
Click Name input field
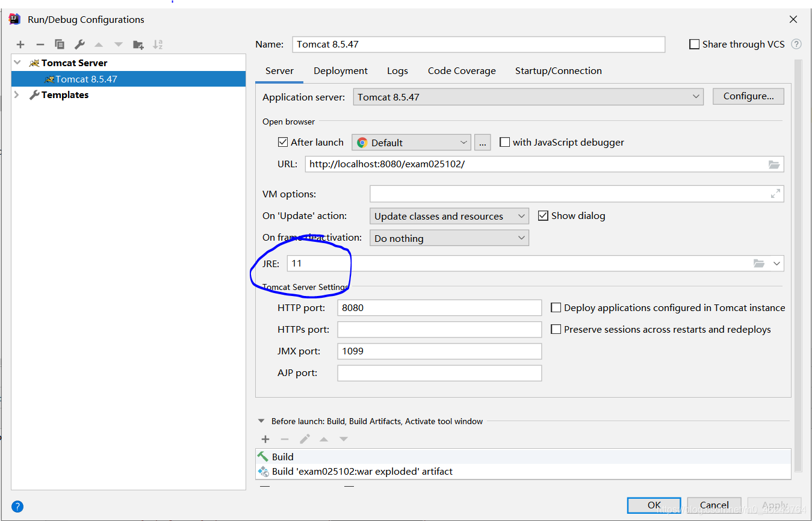click(479, 45)
